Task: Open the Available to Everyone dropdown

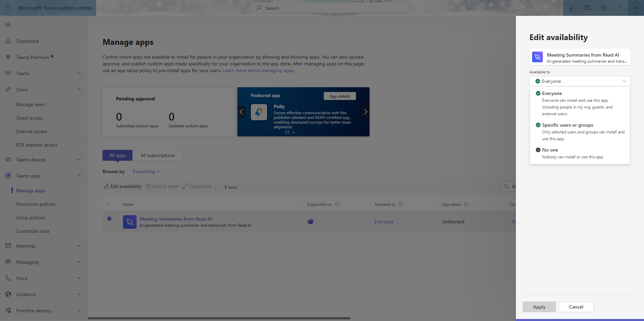Action: coord(580,81)
